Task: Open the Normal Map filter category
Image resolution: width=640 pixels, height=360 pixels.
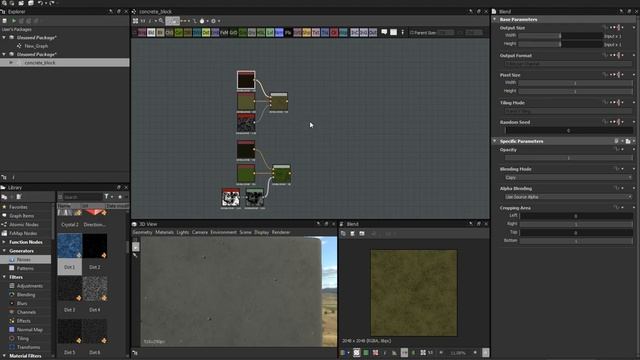Action: pos(30,330)
